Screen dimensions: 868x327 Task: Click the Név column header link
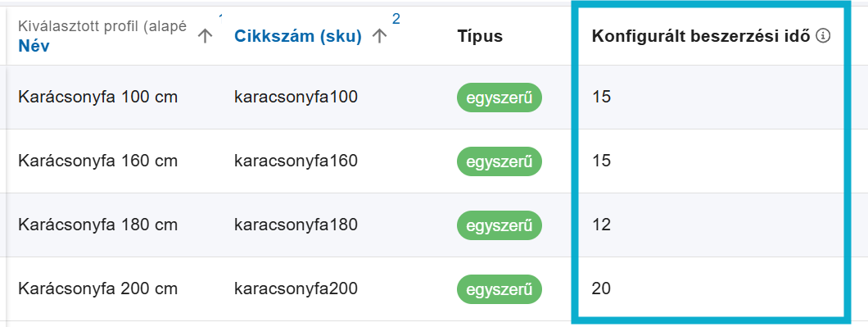(x=34, y=46)
